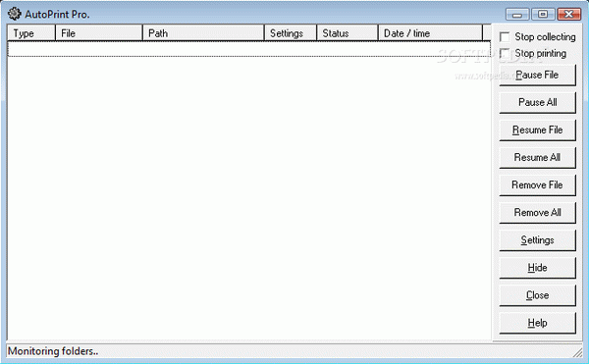Hide the window with the Hide button
This screenshot has width=589, height=364.
point(537,268)
